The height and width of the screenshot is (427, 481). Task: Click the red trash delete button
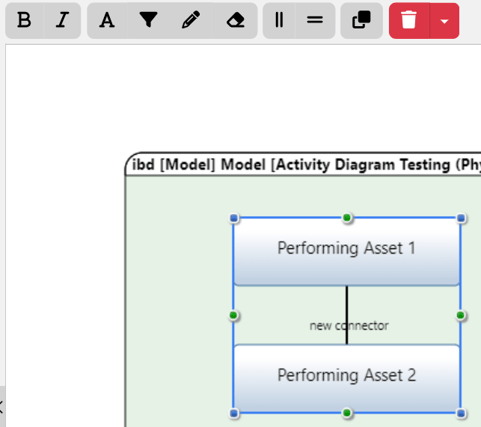(x=409, y=21)
